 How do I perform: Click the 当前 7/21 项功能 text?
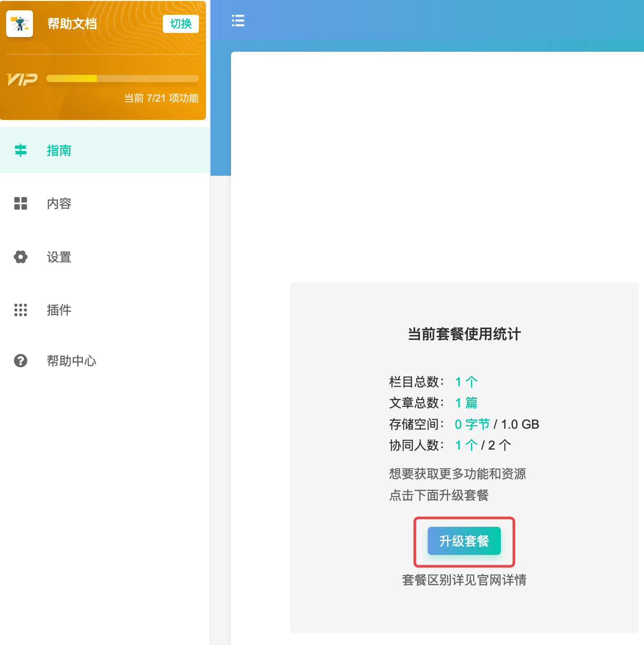[x=161, y=98]
